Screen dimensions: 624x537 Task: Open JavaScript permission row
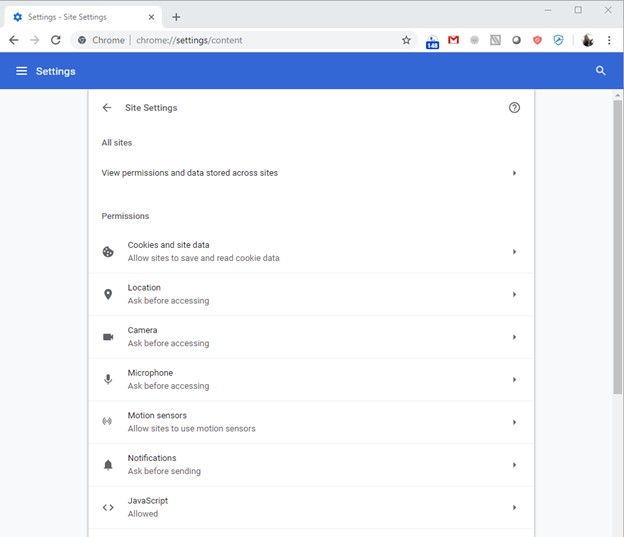point(311,507)
